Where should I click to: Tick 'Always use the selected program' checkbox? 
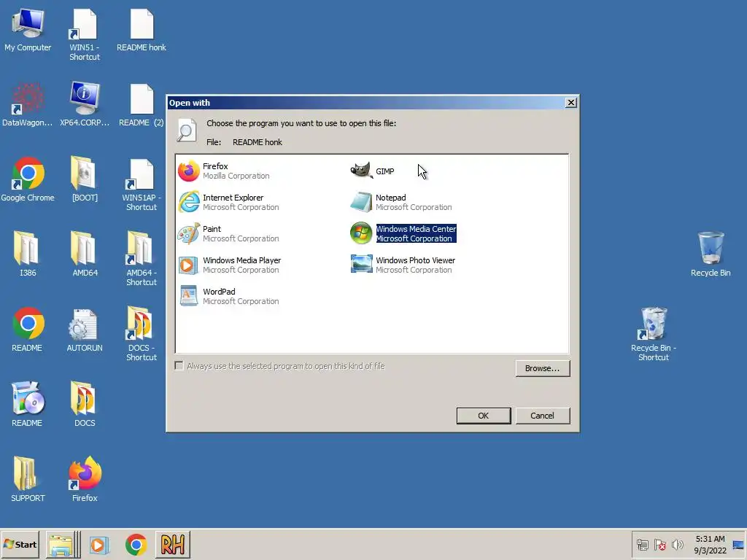[179, 366]
